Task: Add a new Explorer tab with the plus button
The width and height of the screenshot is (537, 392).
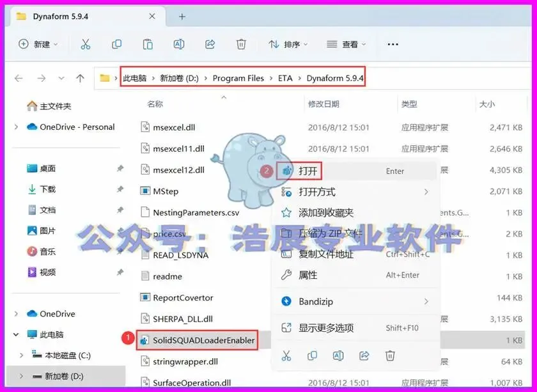Action: [182, 17]
